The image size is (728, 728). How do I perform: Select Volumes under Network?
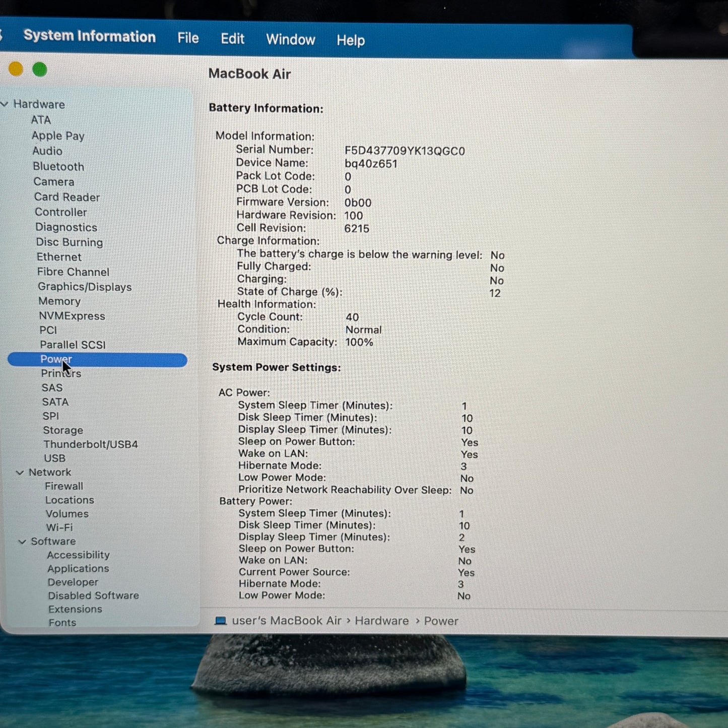click(67, 514)
